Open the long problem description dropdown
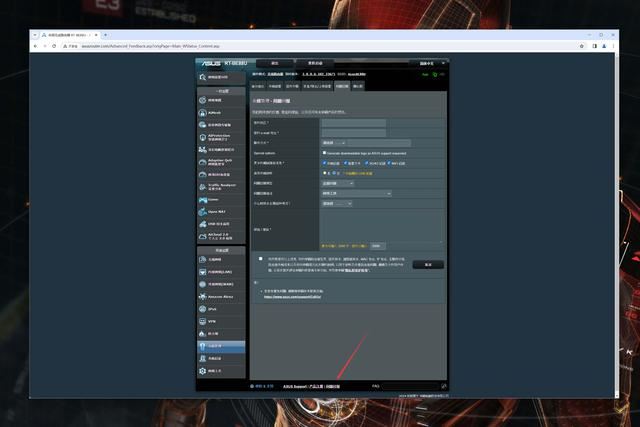The height and width of the screenshot is (427, 640). 356,193
